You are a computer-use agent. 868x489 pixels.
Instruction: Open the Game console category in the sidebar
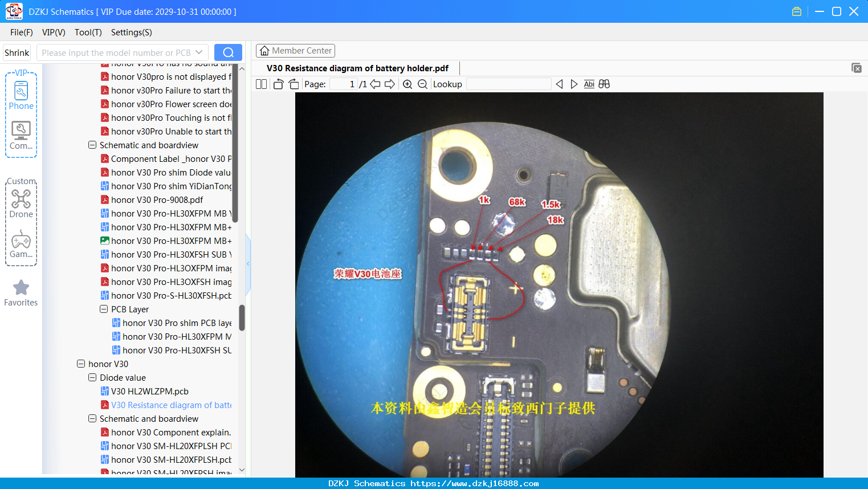pos(21,244)
